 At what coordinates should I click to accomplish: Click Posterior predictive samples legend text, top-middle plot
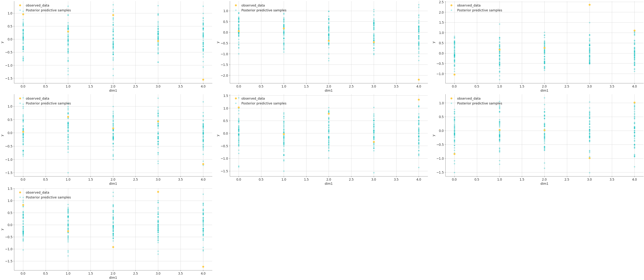click(x=264, y=10)
